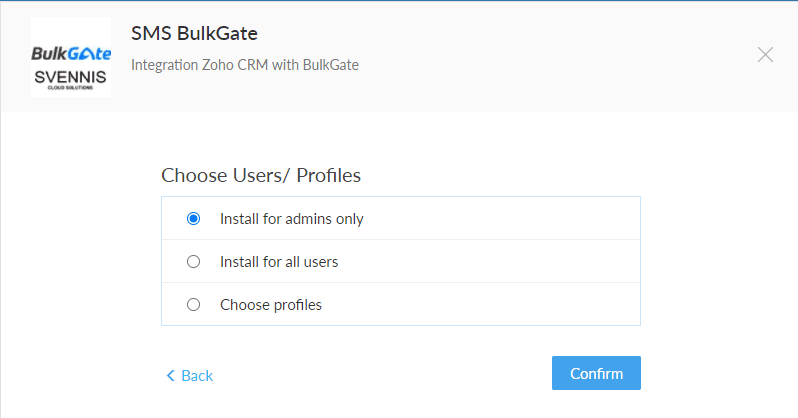Select the Choose profiles radio button

(x=194, y=305)
